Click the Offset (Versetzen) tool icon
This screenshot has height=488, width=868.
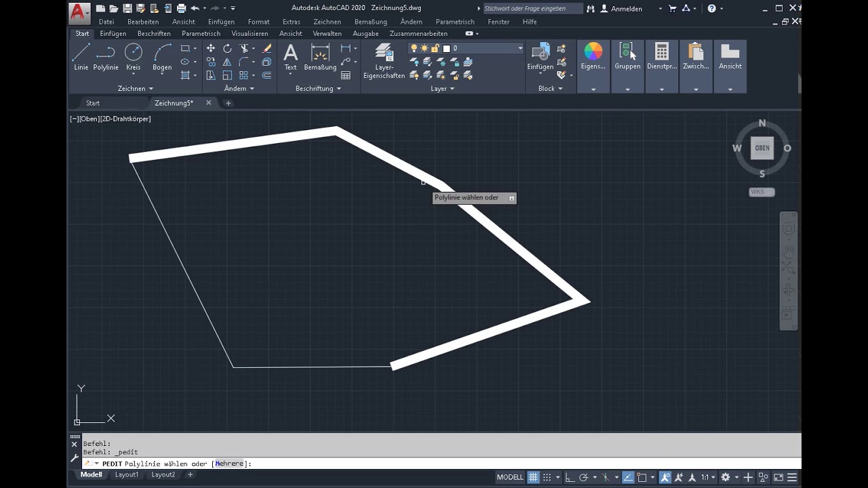click(x=267, y=75)
